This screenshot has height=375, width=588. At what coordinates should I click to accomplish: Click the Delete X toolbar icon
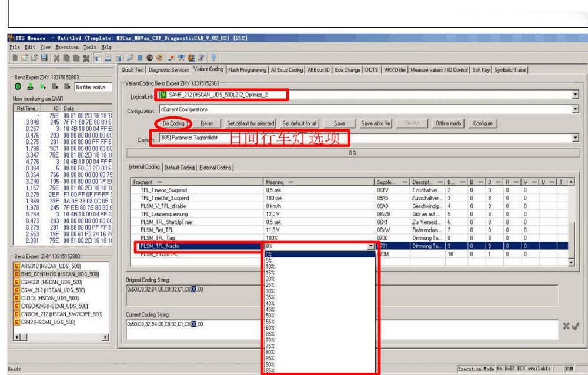(x=86, y=58)
